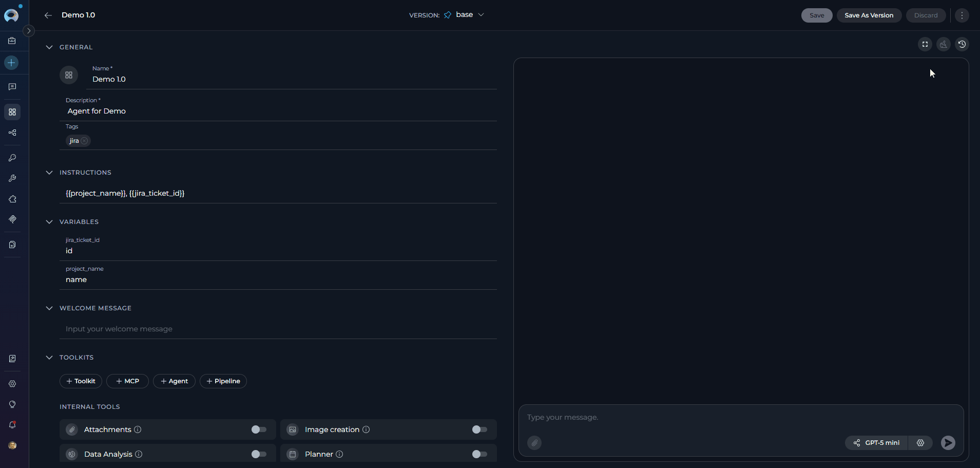Collapse the INSTRUCTIONS section
The image size is (980, 468).
49,173
